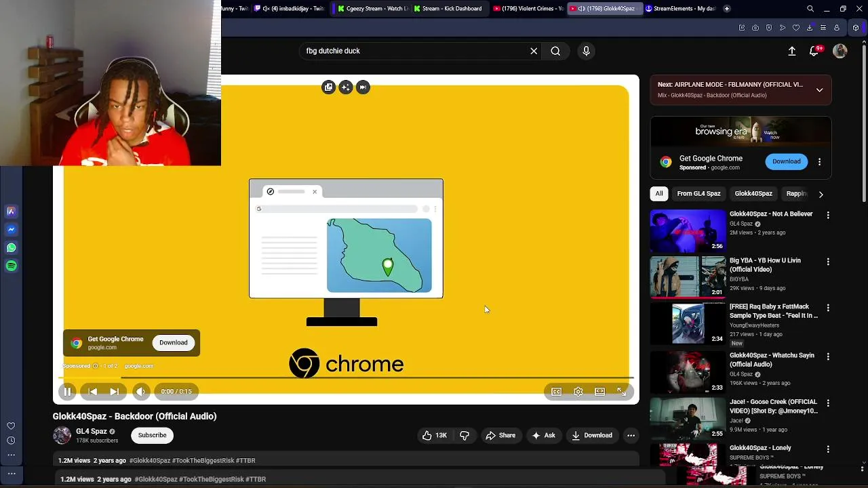868x488 pixels.
Task: Select the 'From GL4 Spaz' filter chip
Action: [698, 194]
